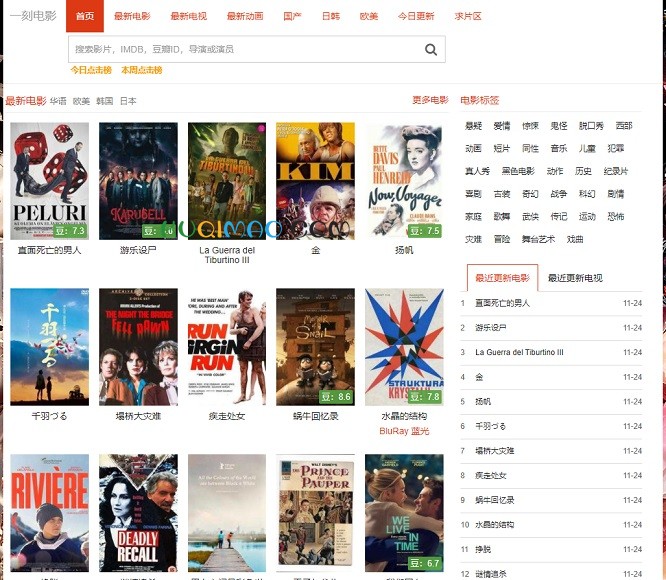The width and height of the screenshot is (666, 580).
Task: Open 水晶的结构 in recent updates list
Action: click(x=494, y=525)
